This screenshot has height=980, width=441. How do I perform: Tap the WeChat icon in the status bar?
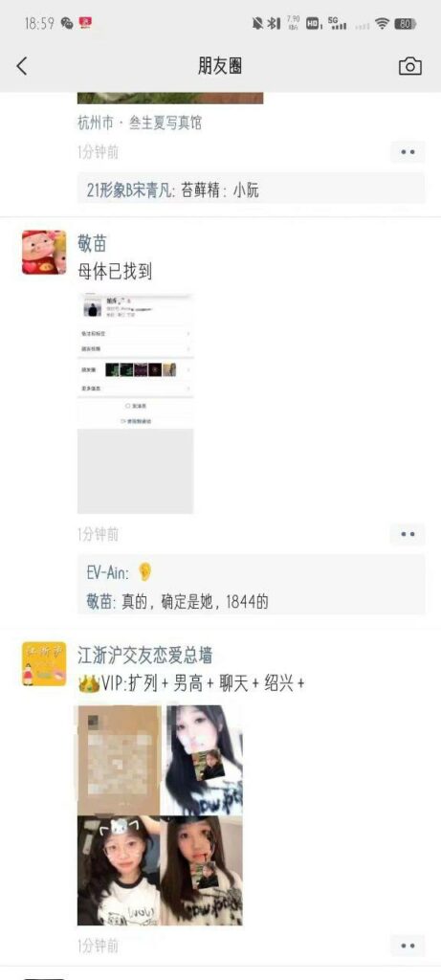click(x=67, y=24)
